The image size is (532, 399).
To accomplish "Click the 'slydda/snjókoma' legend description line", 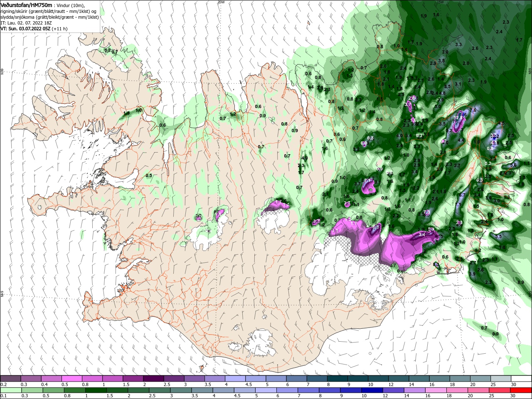I will (49, 17).
